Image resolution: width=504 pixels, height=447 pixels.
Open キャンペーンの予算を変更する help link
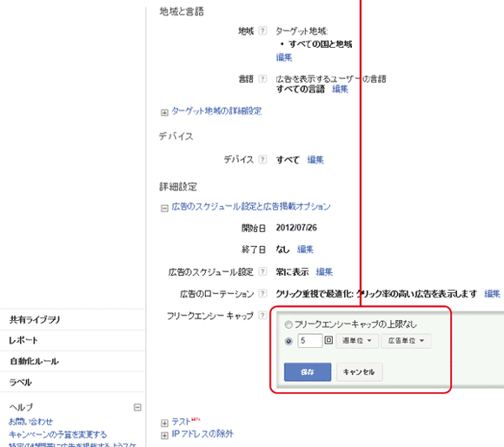(57, 435)
